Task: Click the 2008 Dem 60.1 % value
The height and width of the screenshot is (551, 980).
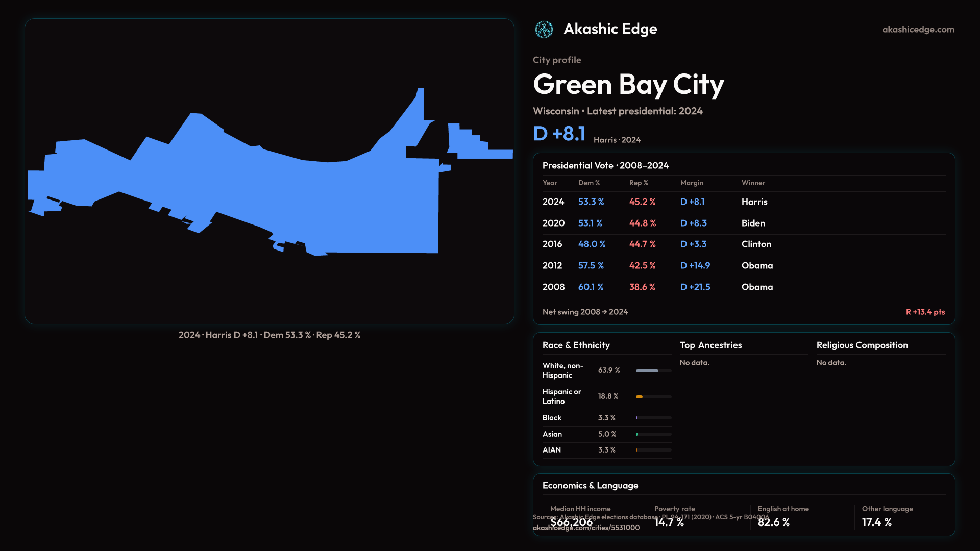Action: click(591, 287)
